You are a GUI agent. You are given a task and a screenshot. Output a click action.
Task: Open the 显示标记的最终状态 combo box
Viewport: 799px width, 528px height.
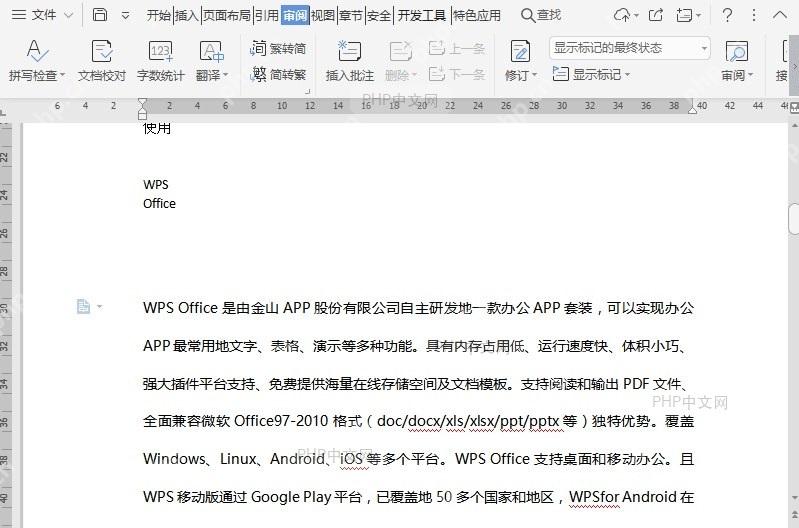[x=630, y=48]
